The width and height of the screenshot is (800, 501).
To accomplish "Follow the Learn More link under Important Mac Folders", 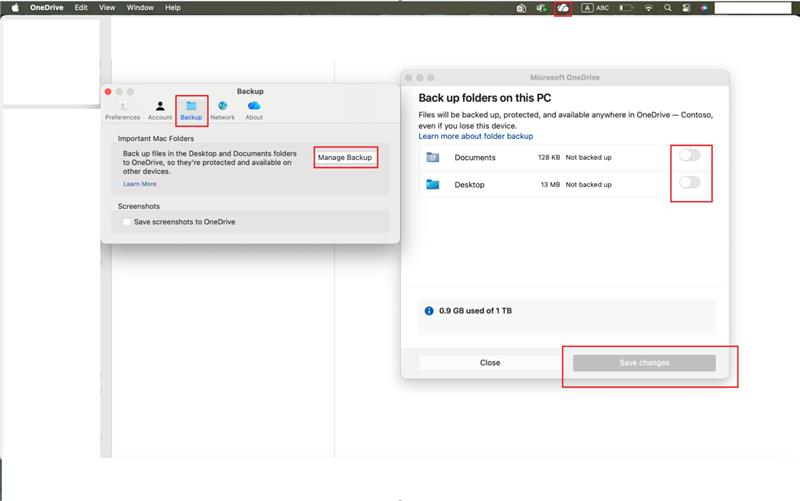I will point(140,184).
